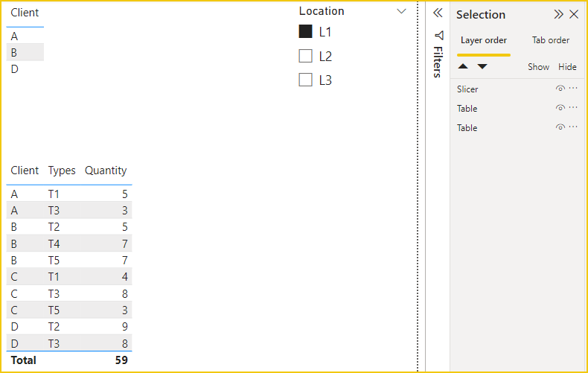Select the Slicer item in Selection pane
Screen dimensions: 588x373
467,89
